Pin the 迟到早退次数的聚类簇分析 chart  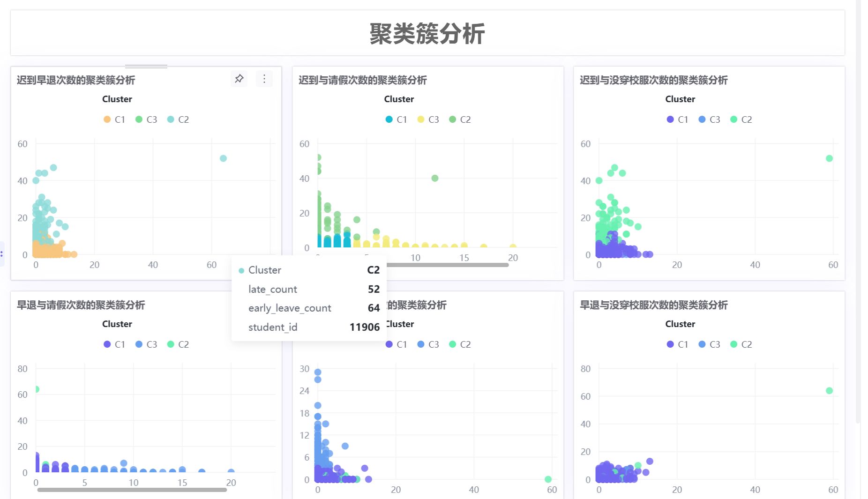click(x=239, y=79)
